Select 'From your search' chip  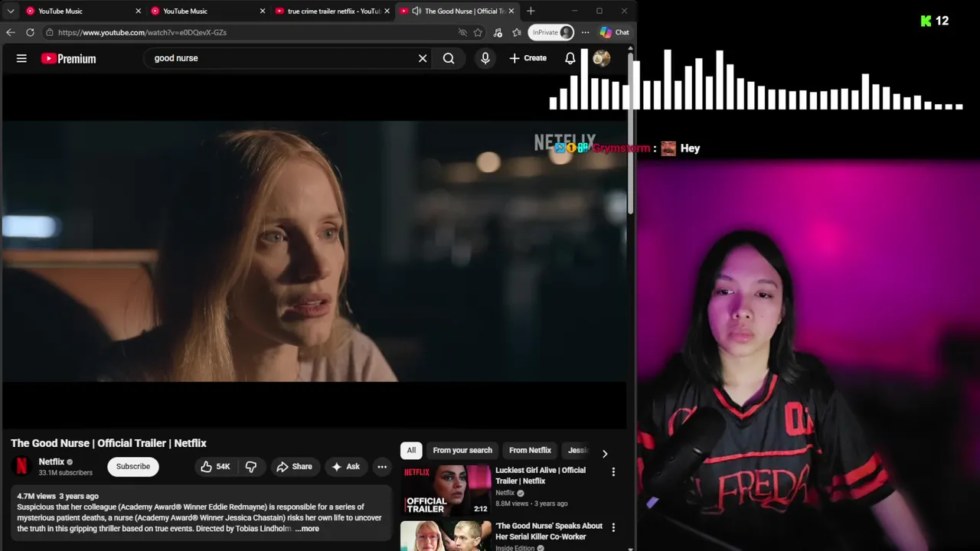click(462, 450)
